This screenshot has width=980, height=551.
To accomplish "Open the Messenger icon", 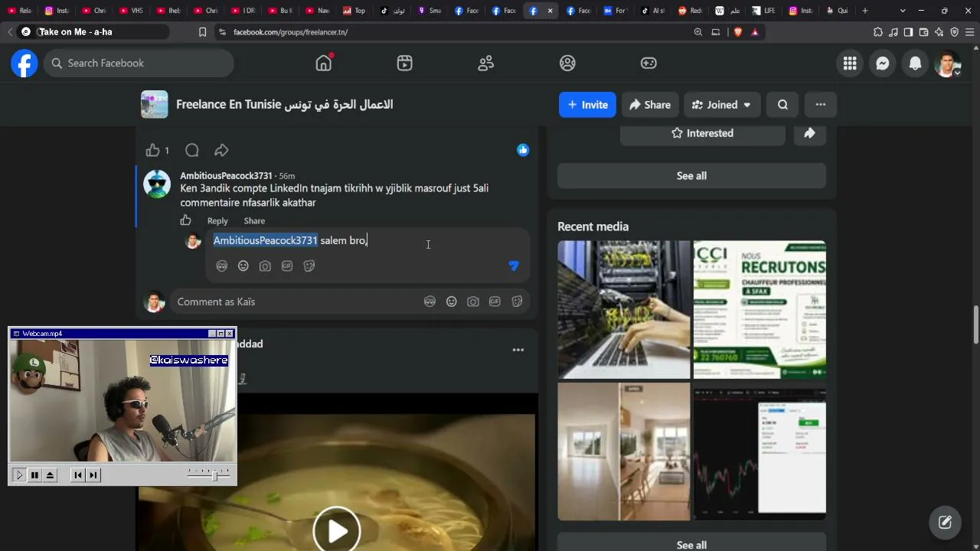I will tap(883, 64).
